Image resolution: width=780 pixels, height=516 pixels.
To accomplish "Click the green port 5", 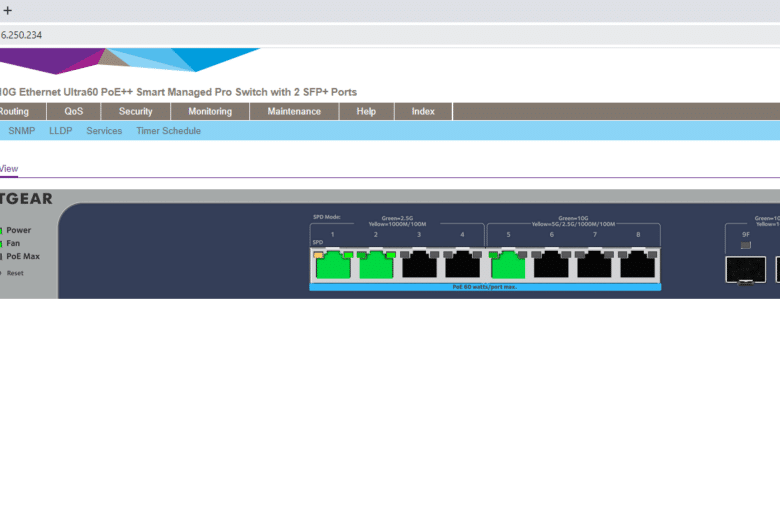I will click(508, 265).
